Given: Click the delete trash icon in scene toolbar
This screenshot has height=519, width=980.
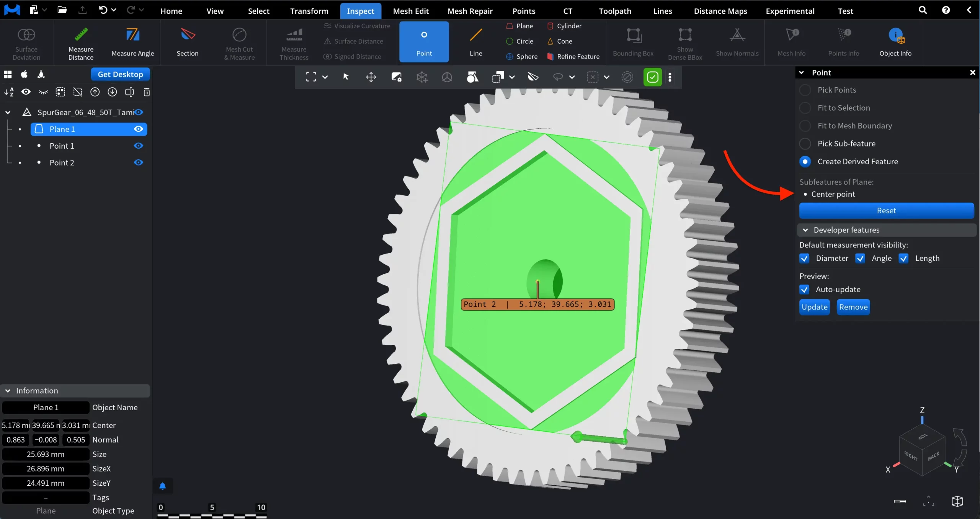Looking at the screenshot, I should coord(147,92).
